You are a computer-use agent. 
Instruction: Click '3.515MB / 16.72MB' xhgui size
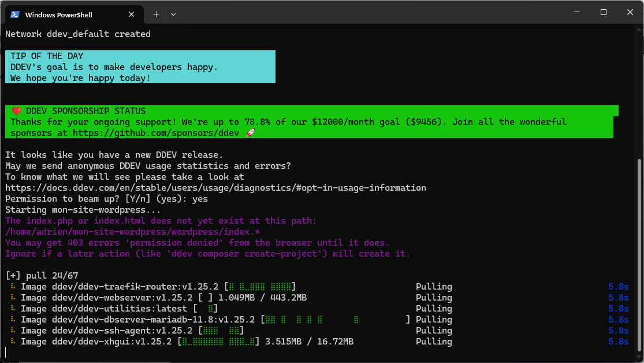309,342
